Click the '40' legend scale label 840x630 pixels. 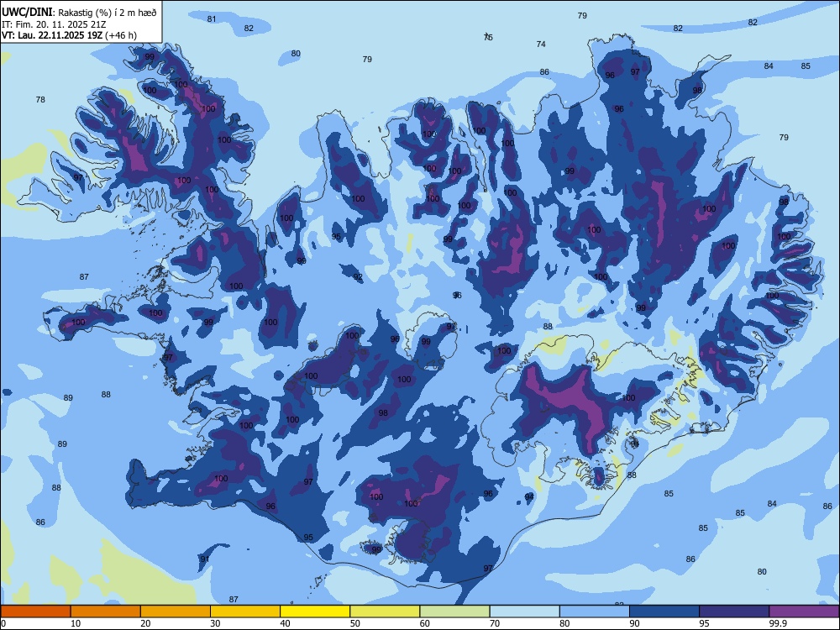[x=285, y=623]
